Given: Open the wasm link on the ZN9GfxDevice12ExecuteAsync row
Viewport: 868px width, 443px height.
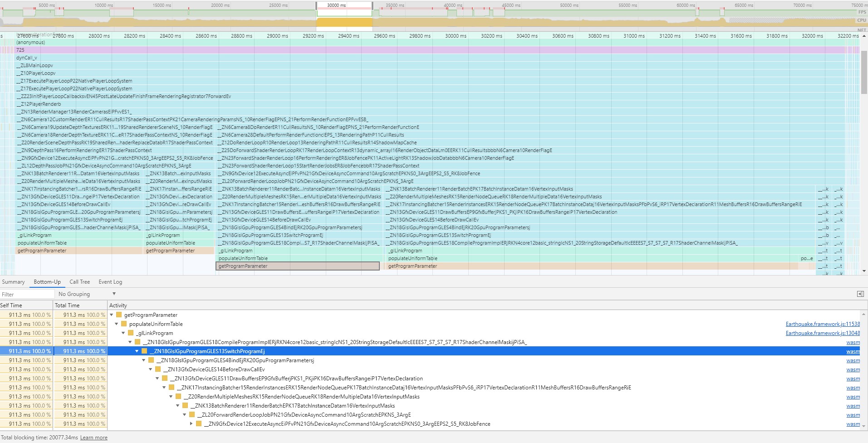Looking at the screenshot, I should pyautogui.click(x=853, y=424).
